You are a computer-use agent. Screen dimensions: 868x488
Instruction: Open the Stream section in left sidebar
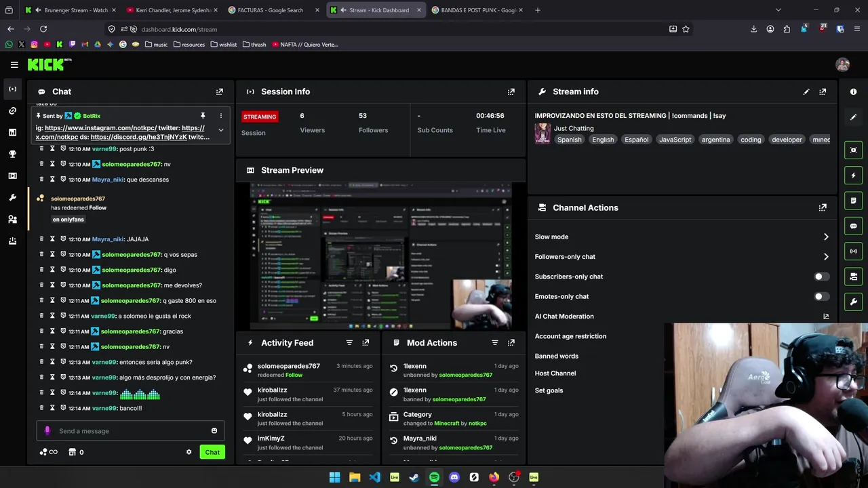point(12,89)
